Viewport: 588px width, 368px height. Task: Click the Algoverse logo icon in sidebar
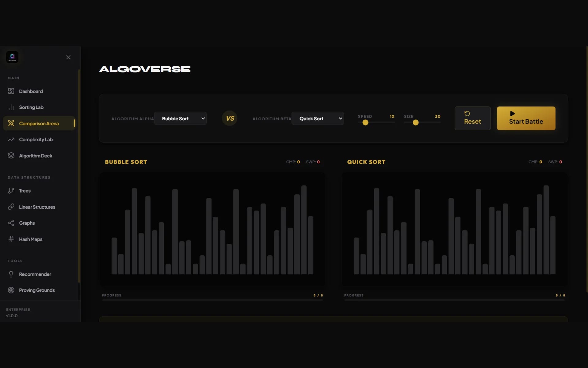point(12,57)
